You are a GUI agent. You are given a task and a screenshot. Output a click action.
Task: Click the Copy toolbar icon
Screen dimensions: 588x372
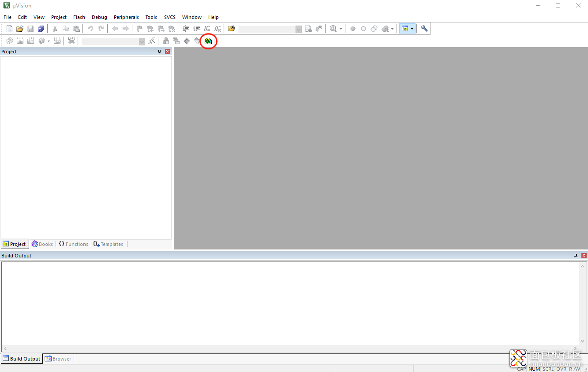pos(66,29)
